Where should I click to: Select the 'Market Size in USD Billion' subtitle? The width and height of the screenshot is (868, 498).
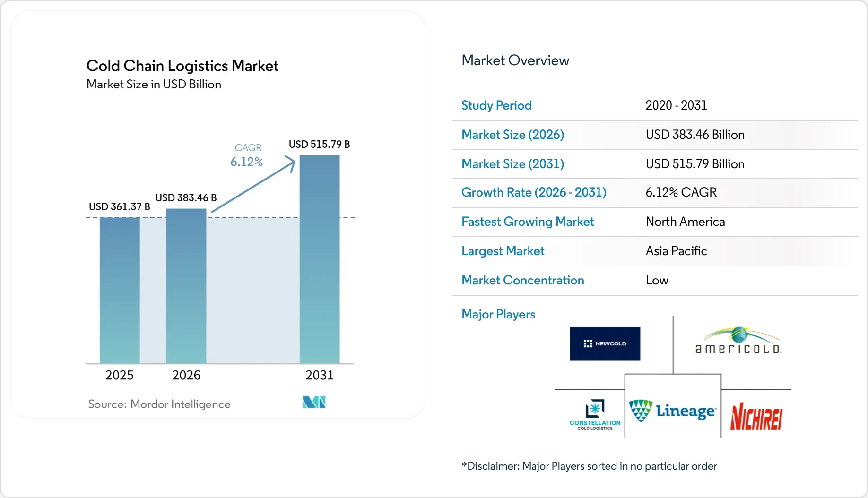tap(154, 84)
